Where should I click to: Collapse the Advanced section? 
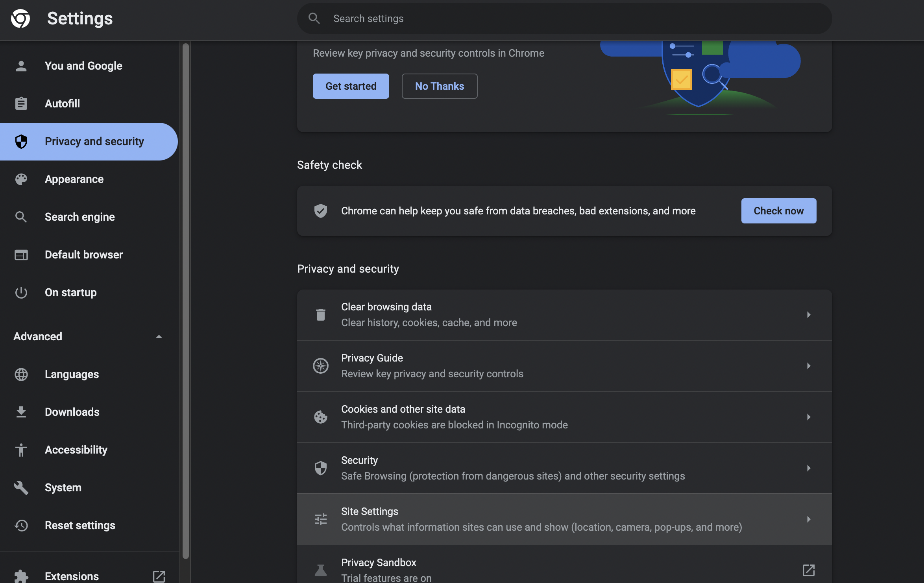click(x=159, y=337)
